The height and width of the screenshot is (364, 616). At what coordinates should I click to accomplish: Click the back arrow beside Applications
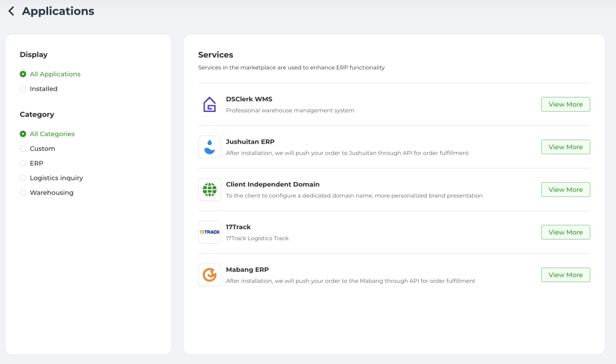(11, 11)
